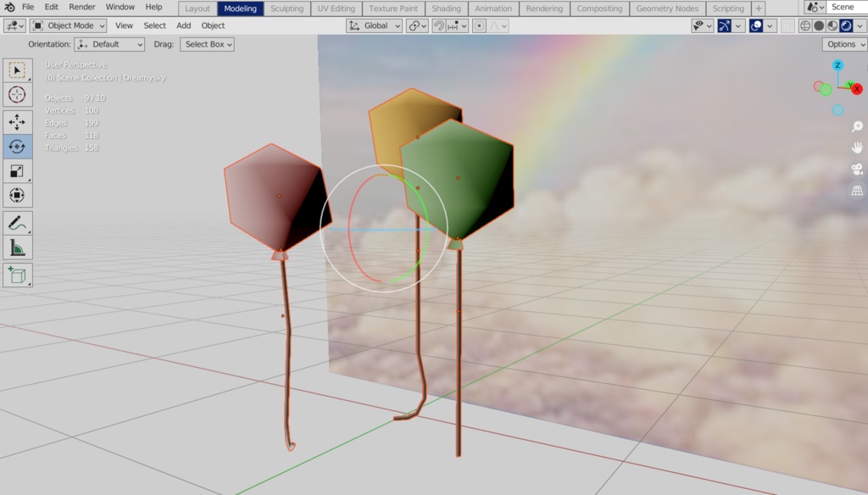
Task: Open Global transform orientation dropdown
Action: pyautogui.click(x=374, y=25)
